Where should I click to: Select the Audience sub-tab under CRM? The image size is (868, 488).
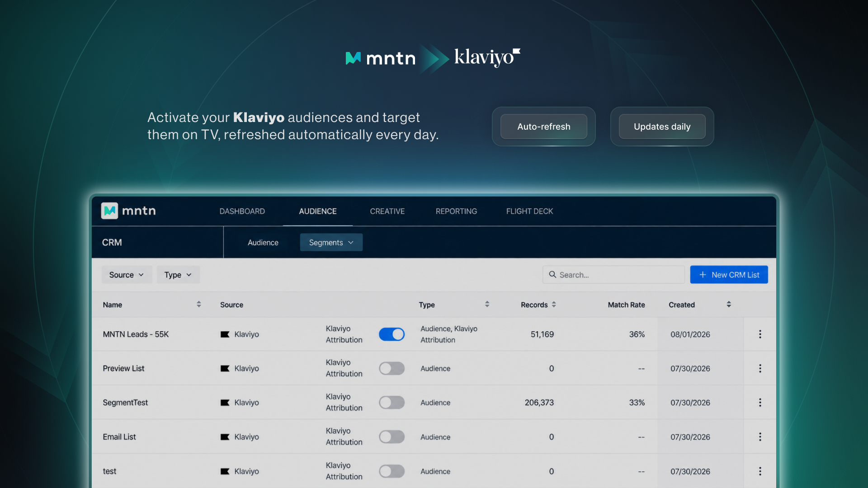pyautogui.click(x=263, y=243)
